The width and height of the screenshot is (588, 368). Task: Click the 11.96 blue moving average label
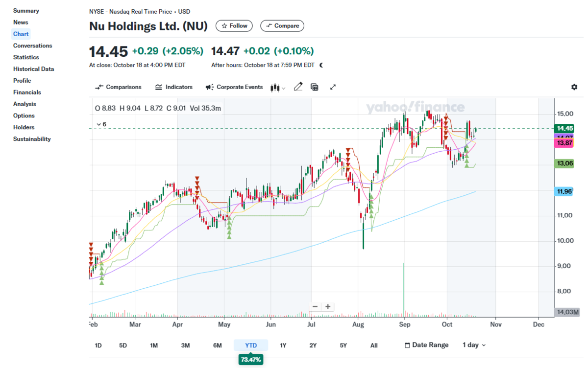pos(563,191)
